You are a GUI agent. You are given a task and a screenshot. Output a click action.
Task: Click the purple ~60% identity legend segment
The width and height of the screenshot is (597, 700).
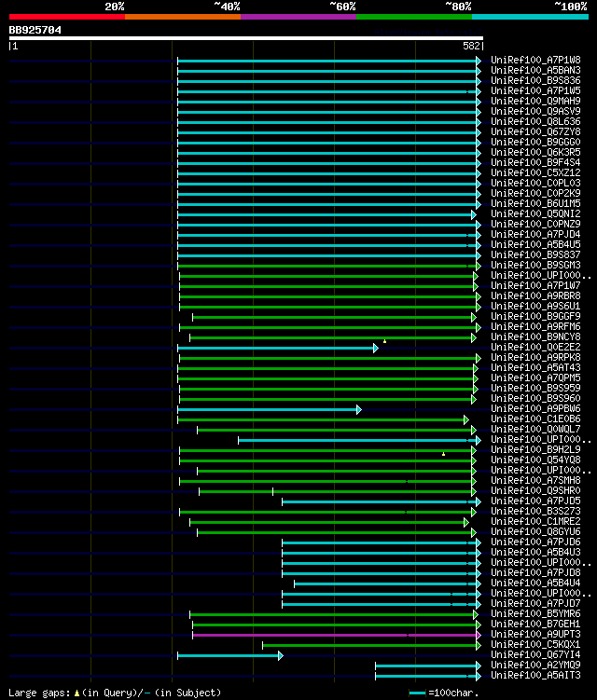[x=298, y=17]
